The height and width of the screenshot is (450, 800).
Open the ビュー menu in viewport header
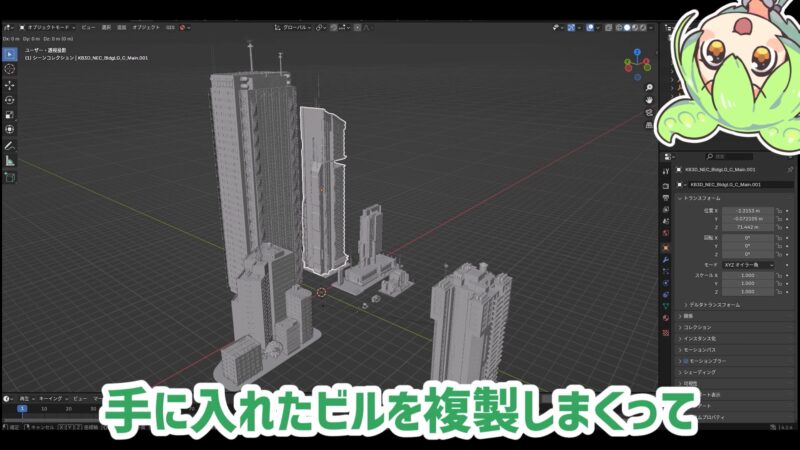click(88, 27)
